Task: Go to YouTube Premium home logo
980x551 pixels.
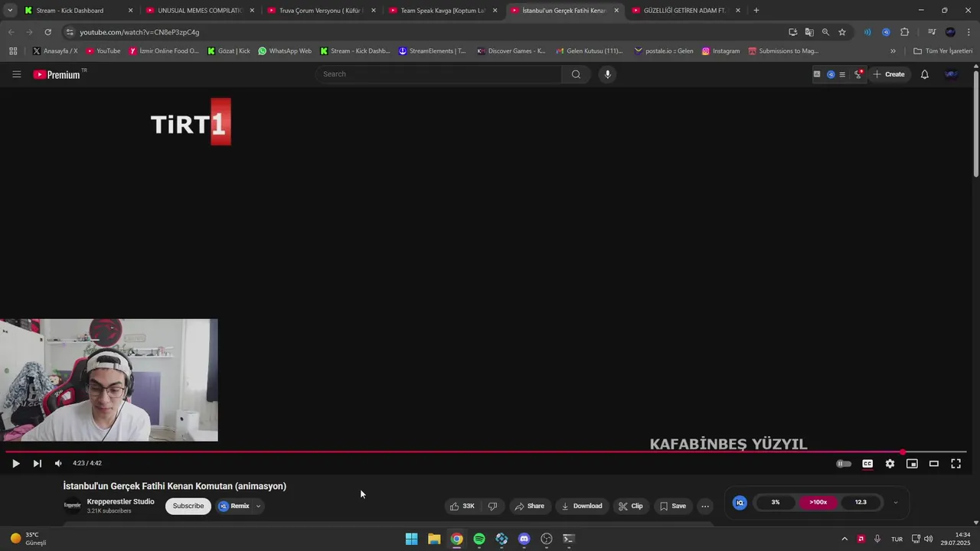Action: tap(59, 74)
